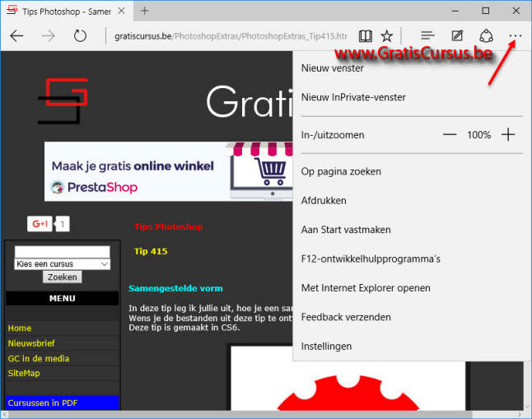Refresh the page with reload icon
Screen dimensions: 532x419
click(80, 35)
